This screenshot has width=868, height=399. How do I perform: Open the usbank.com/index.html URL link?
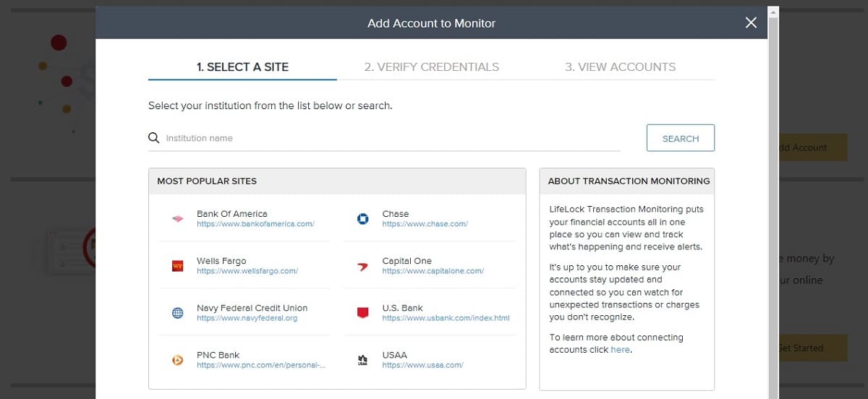pyautogui.click(x=446, y=318)
